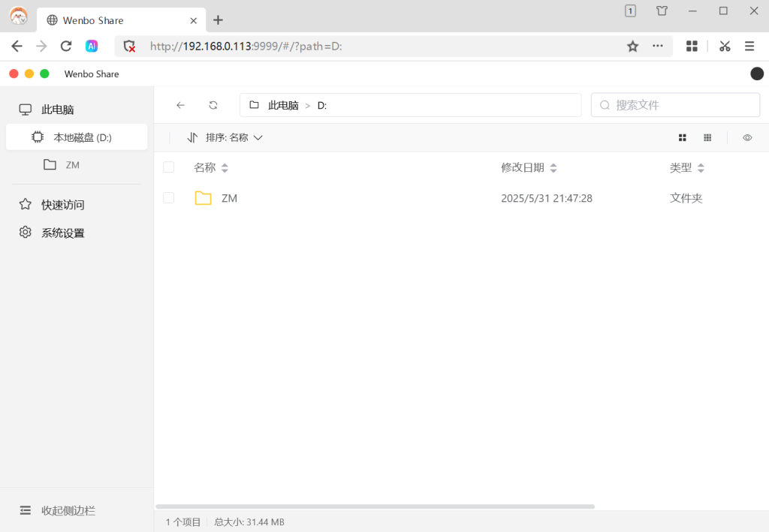Click the 搜索文件 search box

point(674,104)
